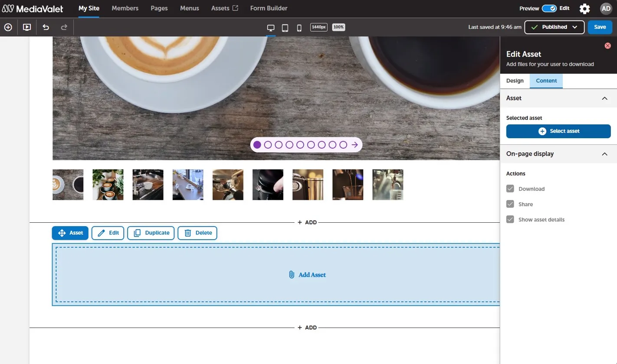Screen dimensions: 617x364
Task: Click the Edit pencil button
Action: 108,233
